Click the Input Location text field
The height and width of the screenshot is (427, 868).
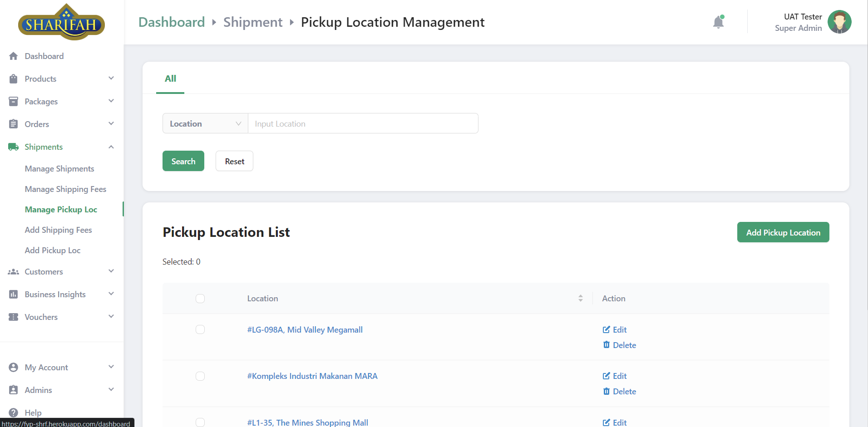(363, 123)
